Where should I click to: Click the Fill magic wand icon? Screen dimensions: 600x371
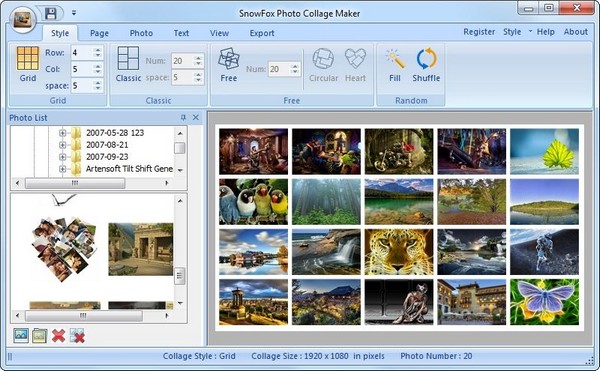tap(395, 59)
